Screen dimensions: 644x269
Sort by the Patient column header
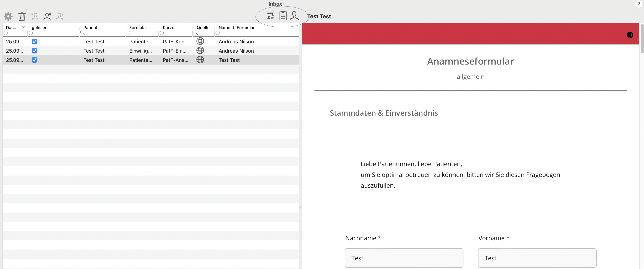(90, 28)
